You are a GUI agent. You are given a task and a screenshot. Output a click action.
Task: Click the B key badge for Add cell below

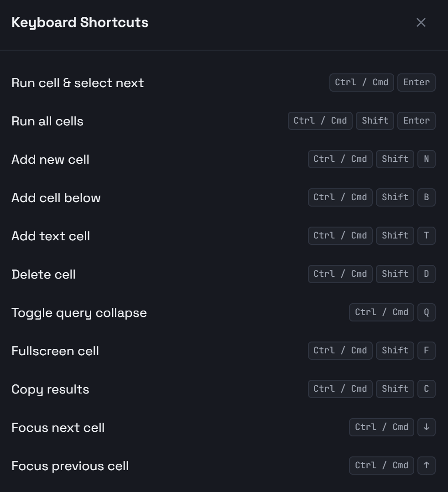click(x=427, y=197)
